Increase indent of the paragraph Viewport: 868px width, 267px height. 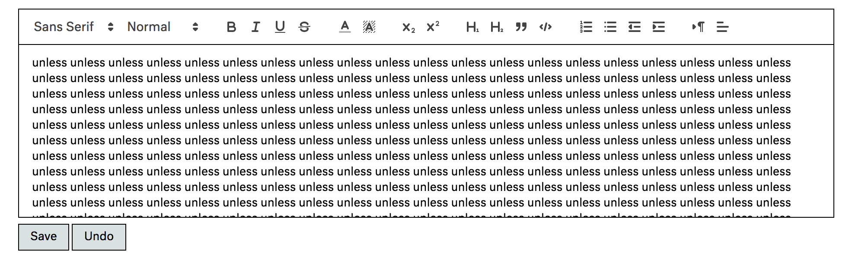658,27
